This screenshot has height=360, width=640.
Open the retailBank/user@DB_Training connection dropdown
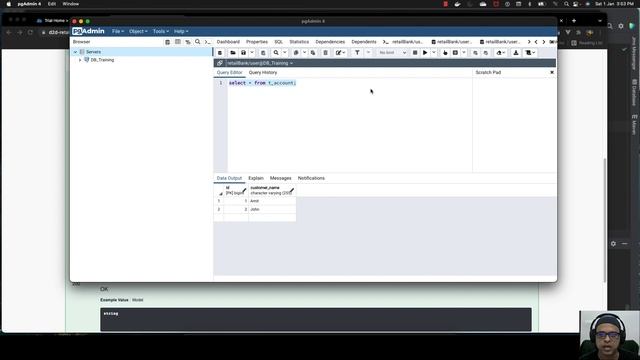coord(260,63)
